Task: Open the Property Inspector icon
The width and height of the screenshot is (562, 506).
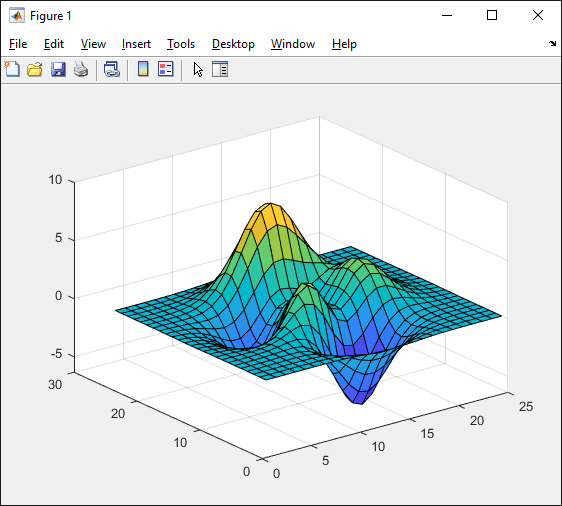Action: pyautogui.click(x=220, y=69)
